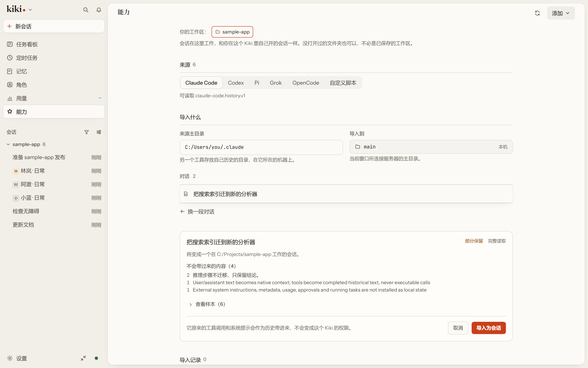Select the Grok source tab
The height and width of the screenshot is (368, 588).
(276, 83)
